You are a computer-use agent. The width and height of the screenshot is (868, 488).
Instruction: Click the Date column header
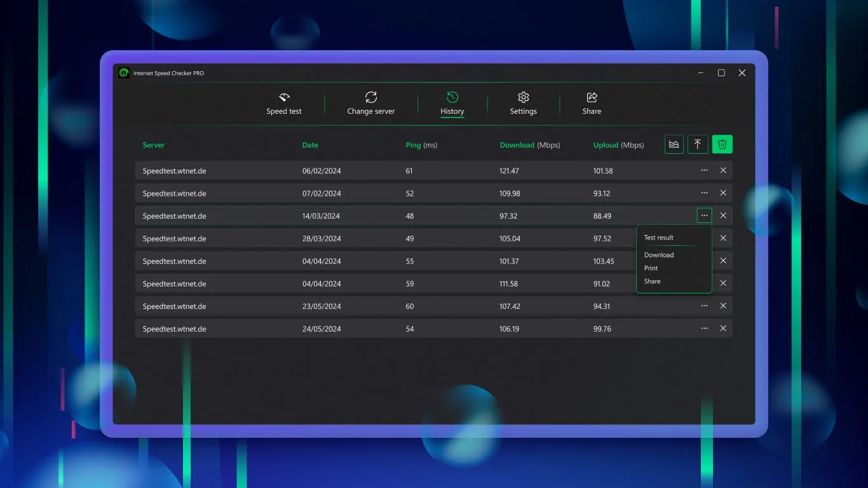(x=310, y=145)
